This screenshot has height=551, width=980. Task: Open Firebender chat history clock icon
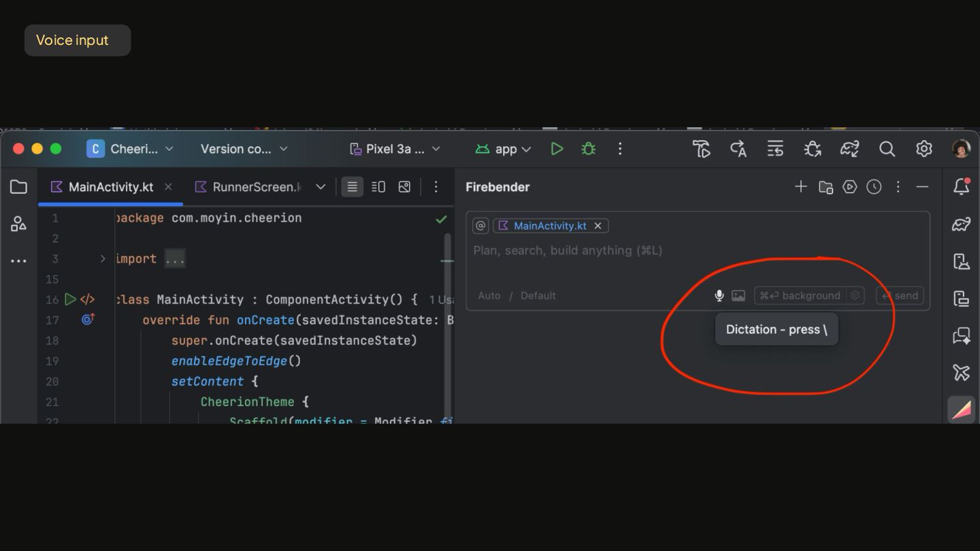point(874,187)
